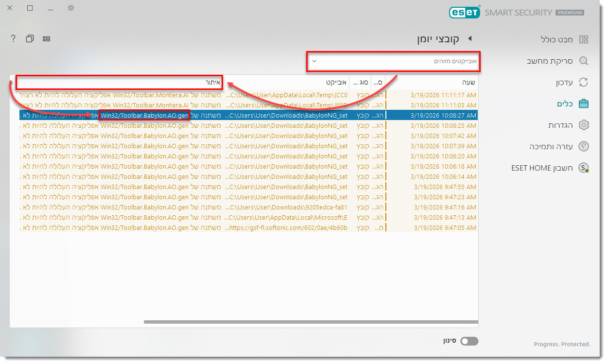Click the קובצי יומן page title
607x364 pixels.
438,39
